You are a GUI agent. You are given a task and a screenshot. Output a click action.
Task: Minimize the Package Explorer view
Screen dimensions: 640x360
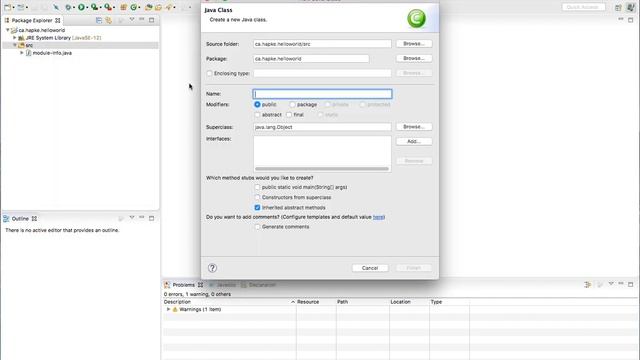pyautogui.click(x=142, y=20)
